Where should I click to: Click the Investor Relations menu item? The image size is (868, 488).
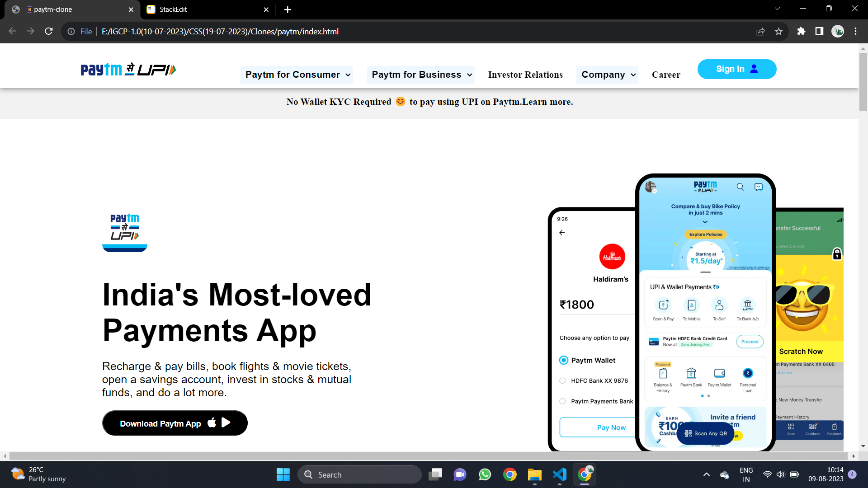coord(525,75)
